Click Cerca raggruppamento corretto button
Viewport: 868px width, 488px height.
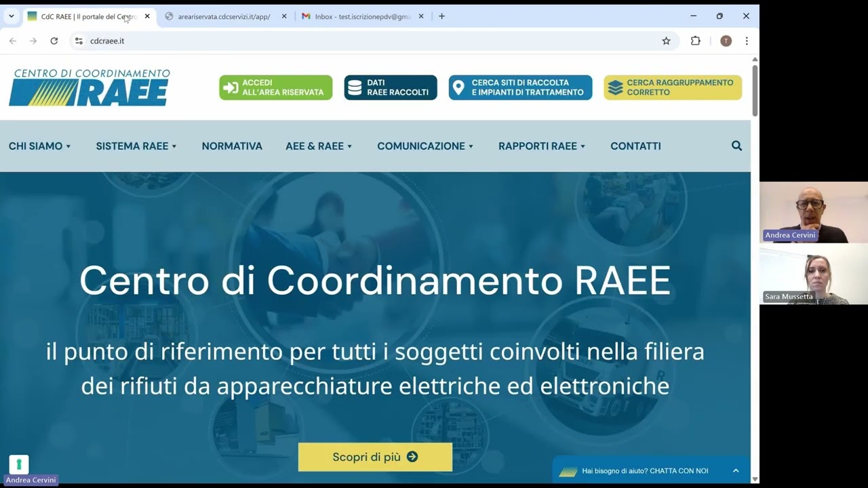[x=673, y=87]
